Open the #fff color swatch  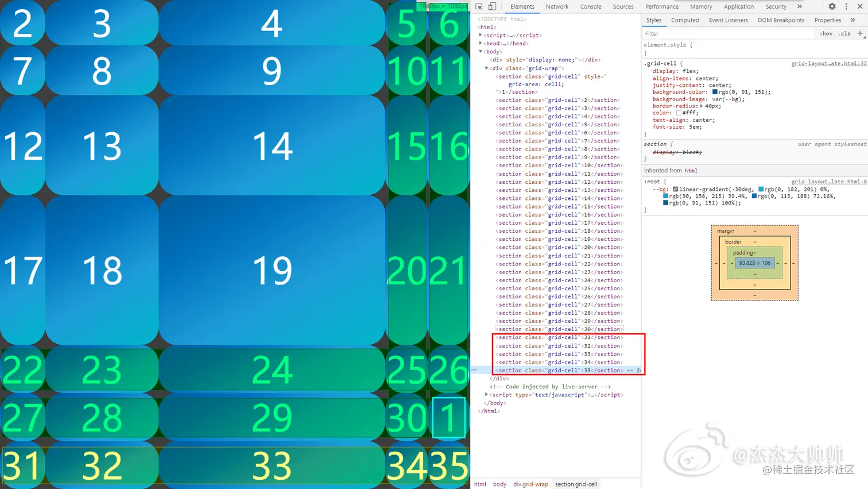679,113
